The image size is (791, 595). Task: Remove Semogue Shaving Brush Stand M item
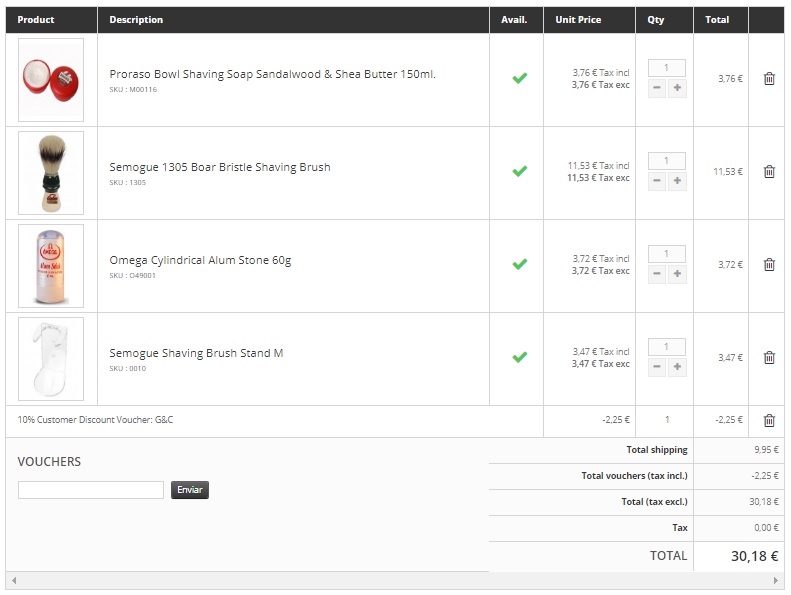[769, 357]
